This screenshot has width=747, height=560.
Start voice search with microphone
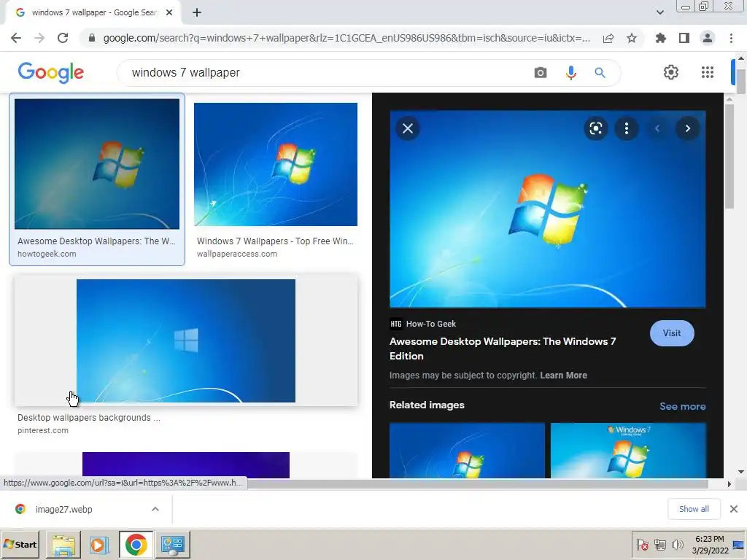click(570, 73)
